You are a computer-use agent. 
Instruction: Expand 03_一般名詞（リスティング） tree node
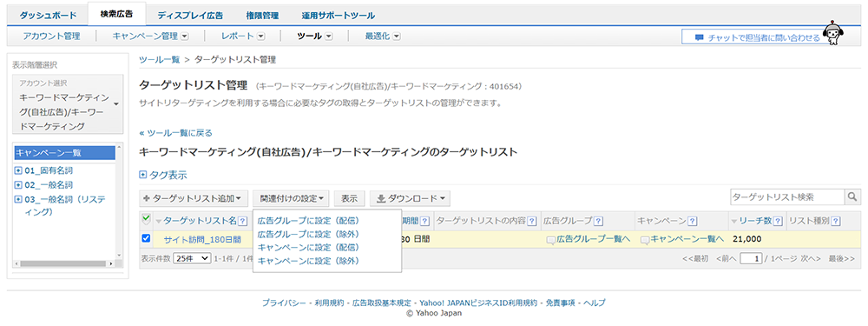[18, 199]
